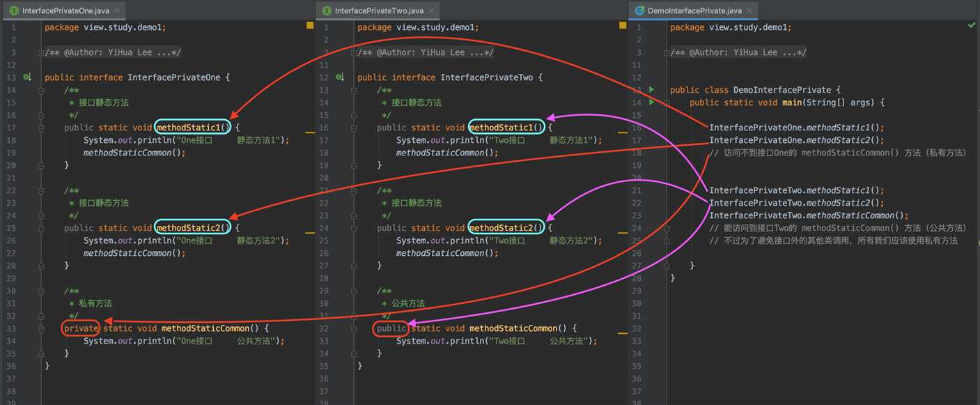
Task: Close the InterfacePrivateTwo.java tab
Action: [x=430, y=11]
